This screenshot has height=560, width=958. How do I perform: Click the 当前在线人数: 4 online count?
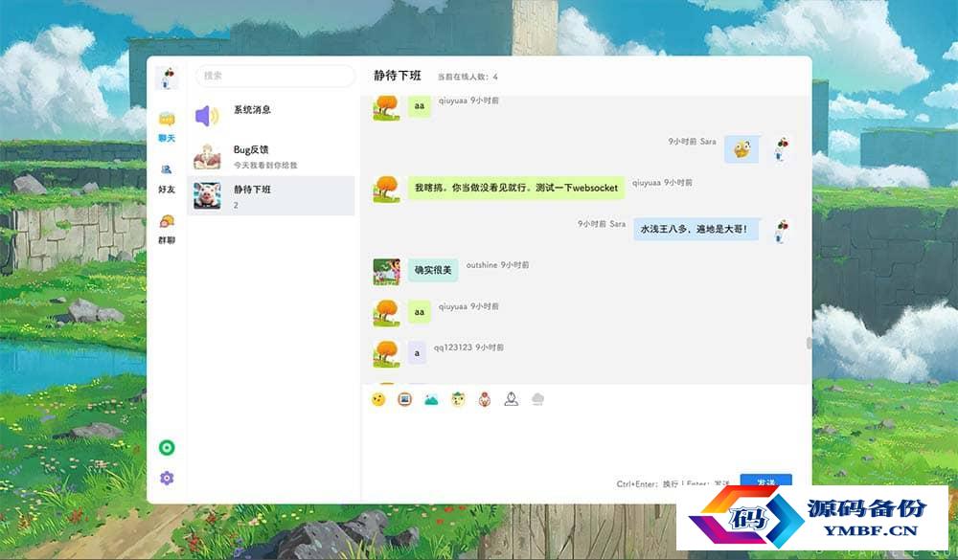point(468,77)
